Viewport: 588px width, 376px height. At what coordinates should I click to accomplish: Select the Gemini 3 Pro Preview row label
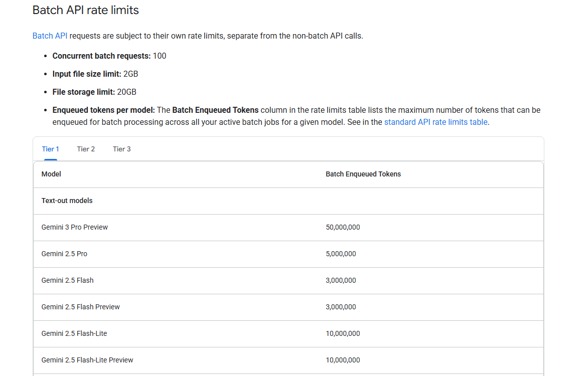pos(75,227)
